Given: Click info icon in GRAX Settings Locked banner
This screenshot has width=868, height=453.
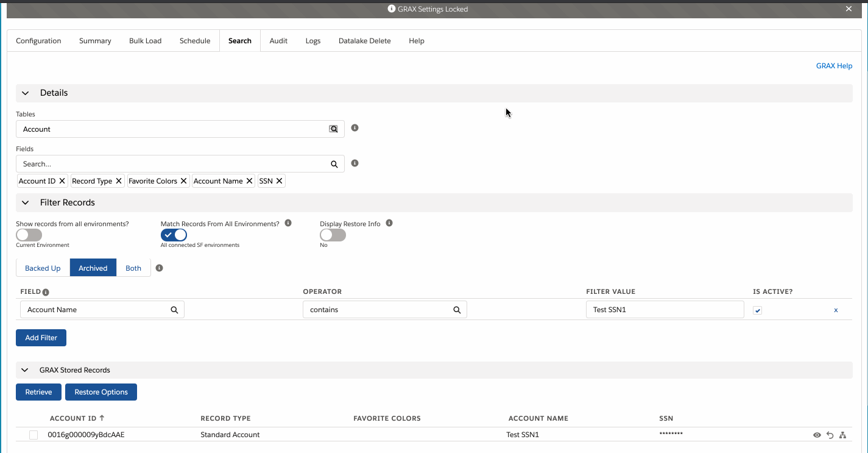Looking at the screenshot, I should pos(391,9).
